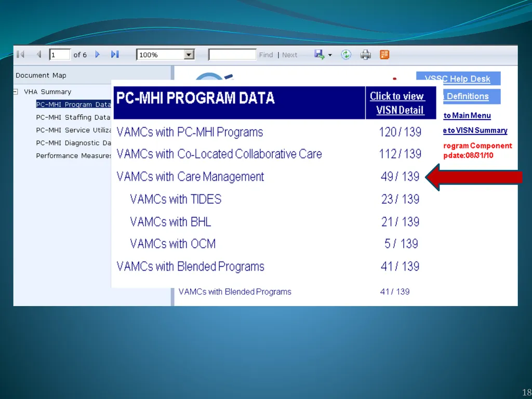532x399 pixels.
Task: Click the VSSC Help Desk link
Action: 458,78
